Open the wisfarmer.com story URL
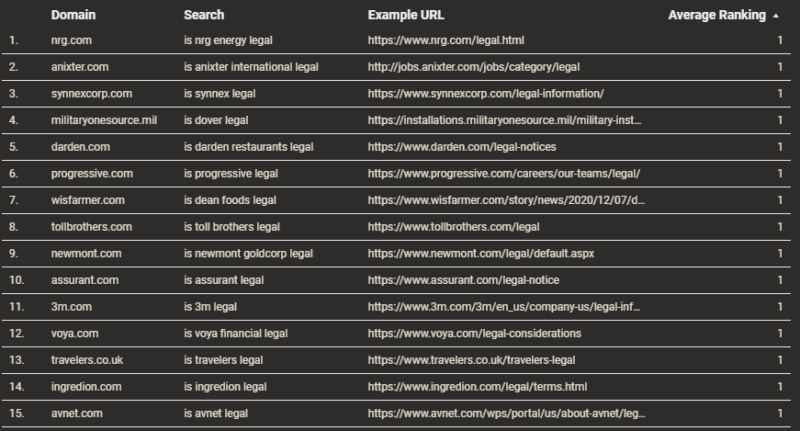The image size is (800, 431). 506,200
